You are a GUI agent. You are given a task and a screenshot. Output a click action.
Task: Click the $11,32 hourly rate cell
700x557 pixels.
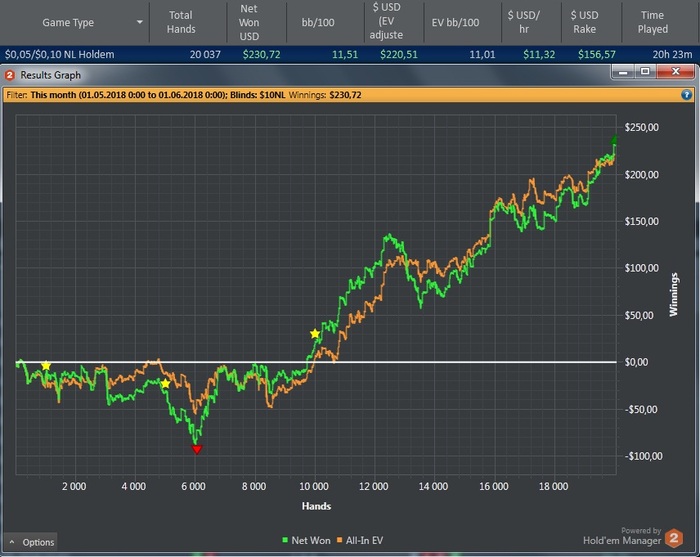point(539,54)
